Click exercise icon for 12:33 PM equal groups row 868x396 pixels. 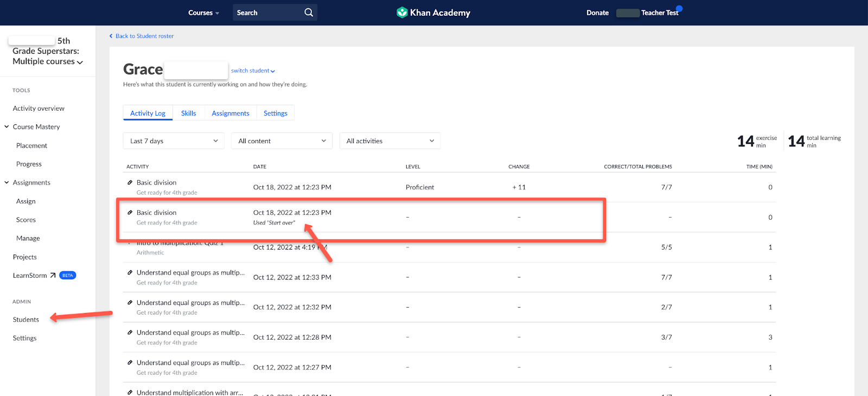point(130,273)
